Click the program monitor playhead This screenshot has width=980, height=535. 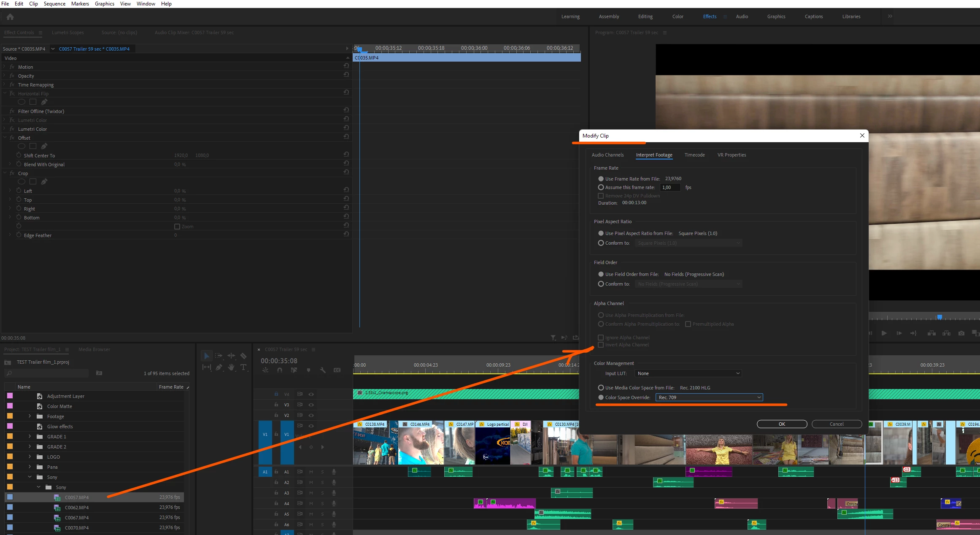point(940,317)
